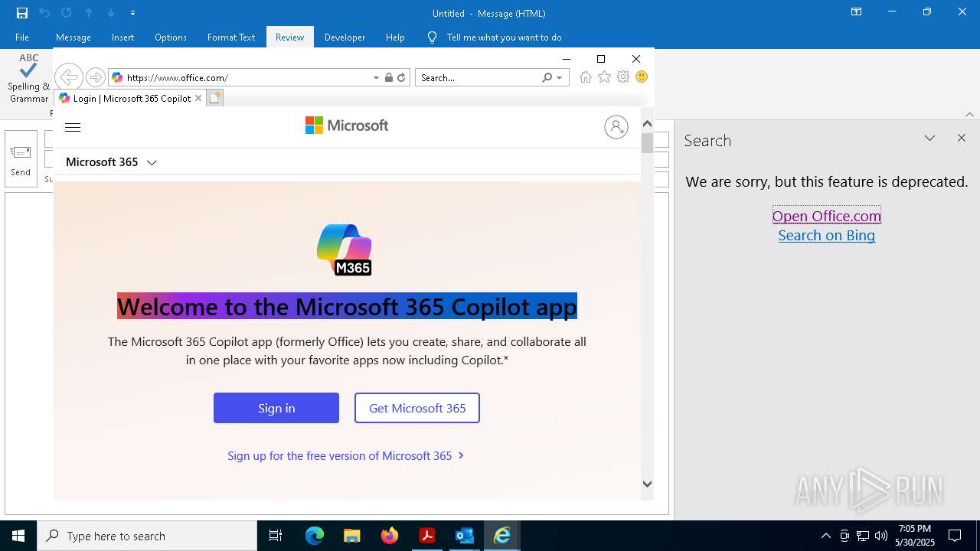The width and height of the screenshot is (980, 551).
Task: Open browser Tools gear icon
Action: pyautogui.click(x=623, y=77)
